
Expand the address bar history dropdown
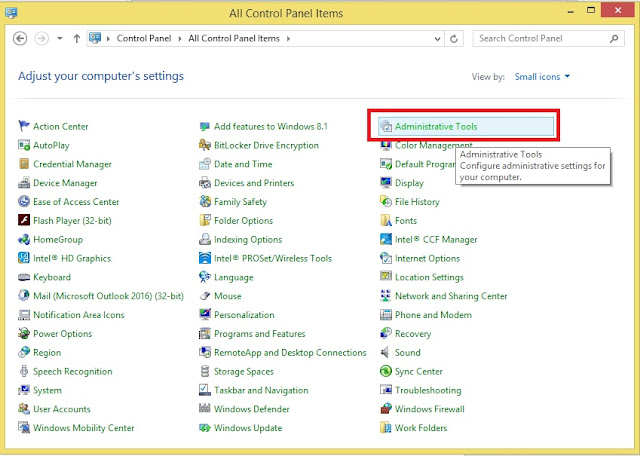pyautogui.click(x=437, y=39)
